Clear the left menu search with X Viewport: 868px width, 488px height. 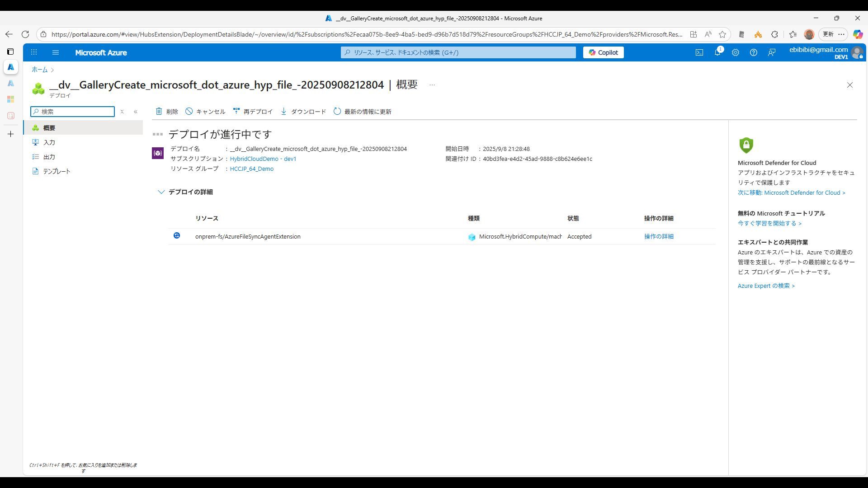122,112
